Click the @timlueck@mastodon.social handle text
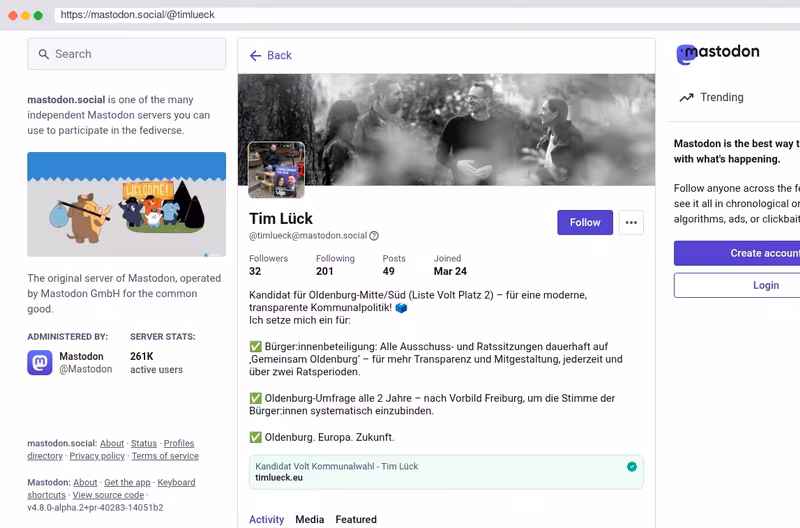This screenshot has width=800, height=528. click(x=308, y=236)
